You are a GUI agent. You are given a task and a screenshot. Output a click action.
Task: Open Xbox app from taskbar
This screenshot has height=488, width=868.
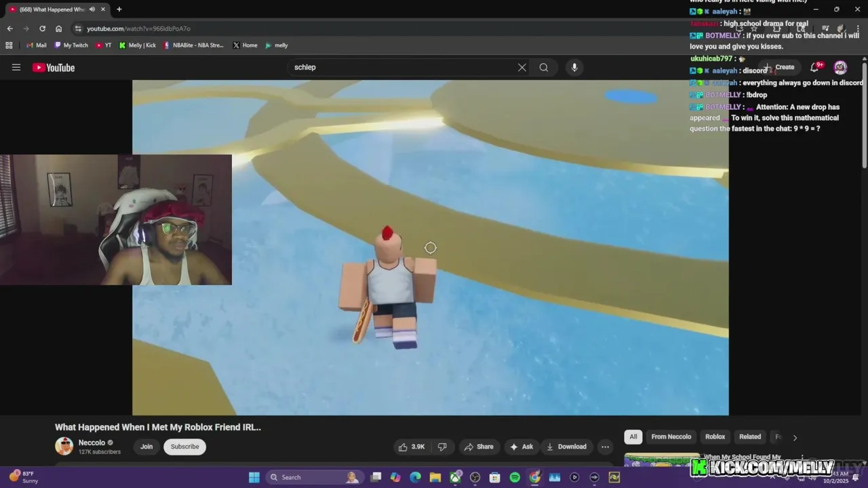click(455, 477)
